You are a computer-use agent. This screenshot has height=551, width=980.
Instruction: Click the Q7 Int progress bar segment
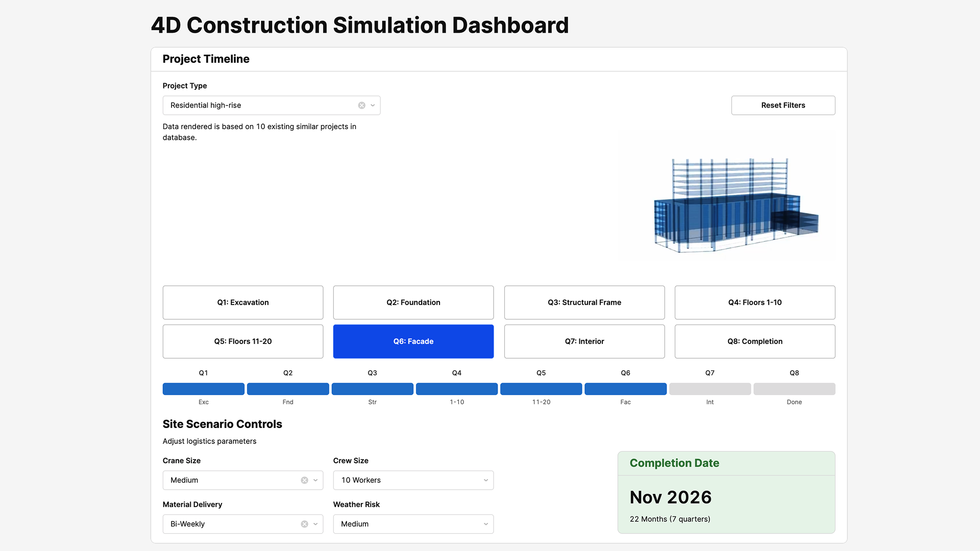709,389
